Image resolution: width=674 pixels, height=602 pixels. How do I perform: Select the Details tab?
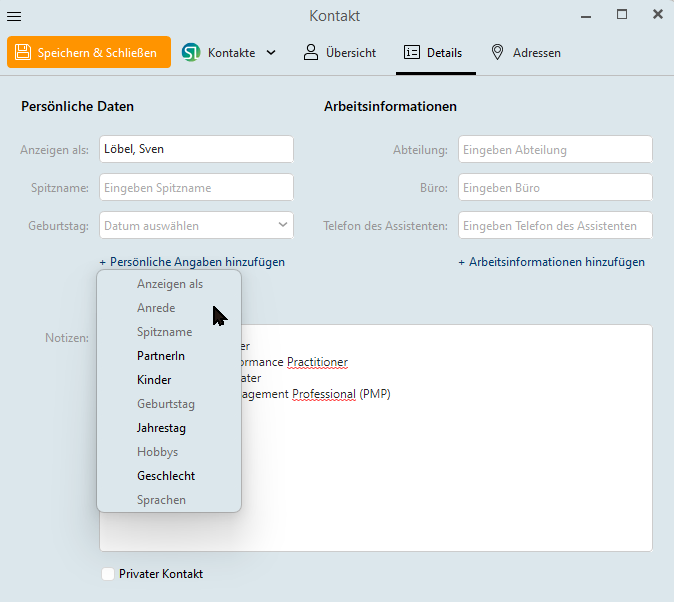tap(436, 53)
